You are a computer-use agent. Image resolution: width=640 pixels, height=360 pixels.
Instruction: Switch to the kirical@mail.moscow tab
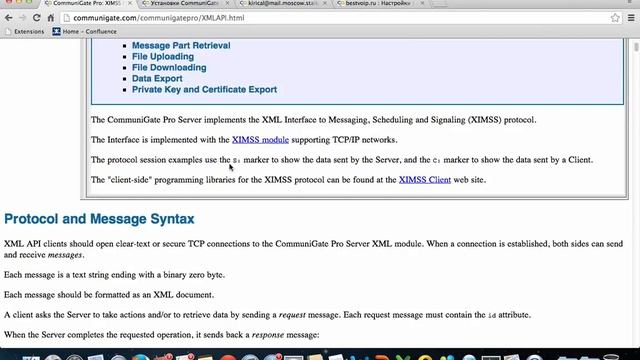click(x=281, y=3)
